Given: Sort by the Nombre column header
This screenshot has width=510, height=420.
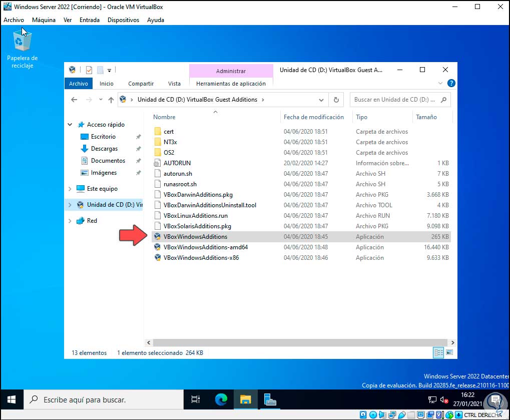Looking at the screenshot, I should (x=164, y=117).
